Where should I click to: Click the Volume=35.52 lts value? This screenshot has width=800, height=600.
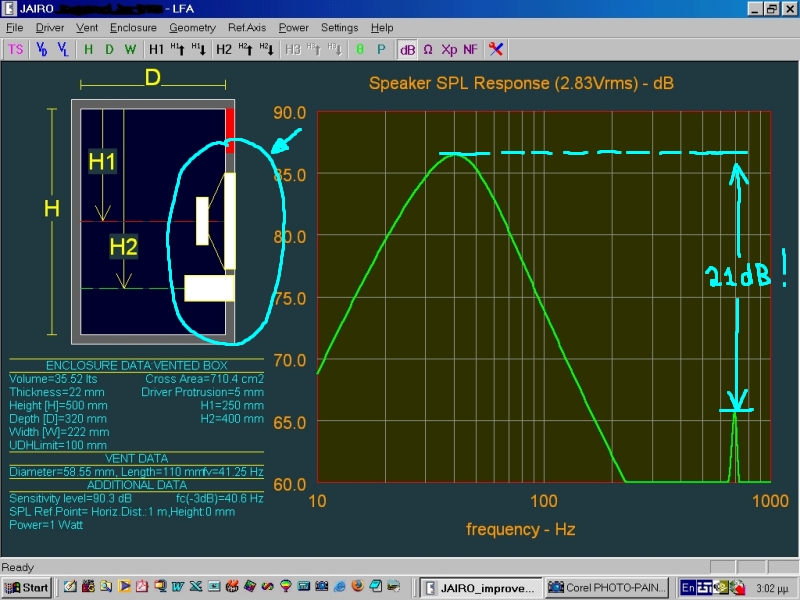click(53, 379)
